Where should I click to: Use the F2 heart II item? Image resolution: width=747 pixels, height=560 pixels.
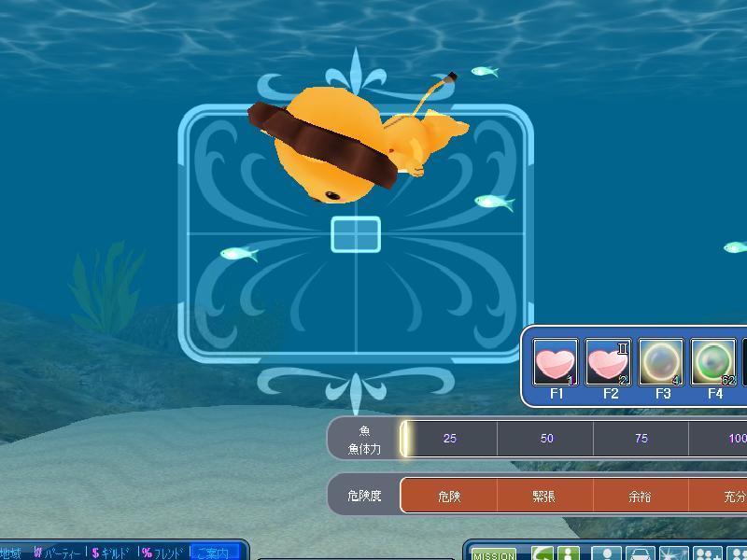(608, 362)
